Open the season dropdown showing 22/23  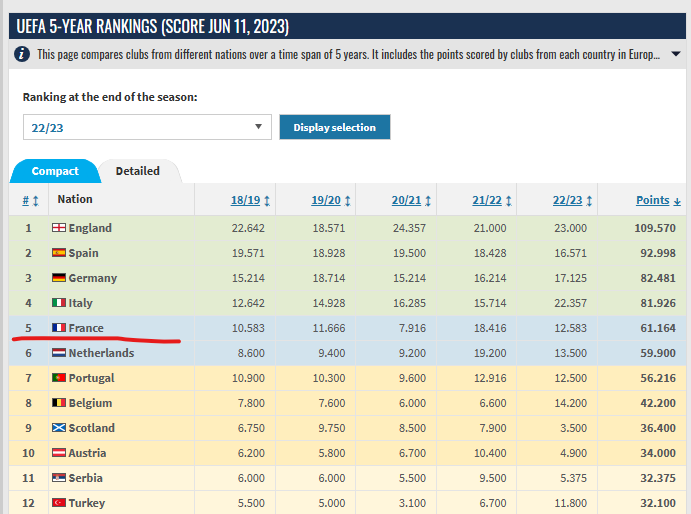147,127
